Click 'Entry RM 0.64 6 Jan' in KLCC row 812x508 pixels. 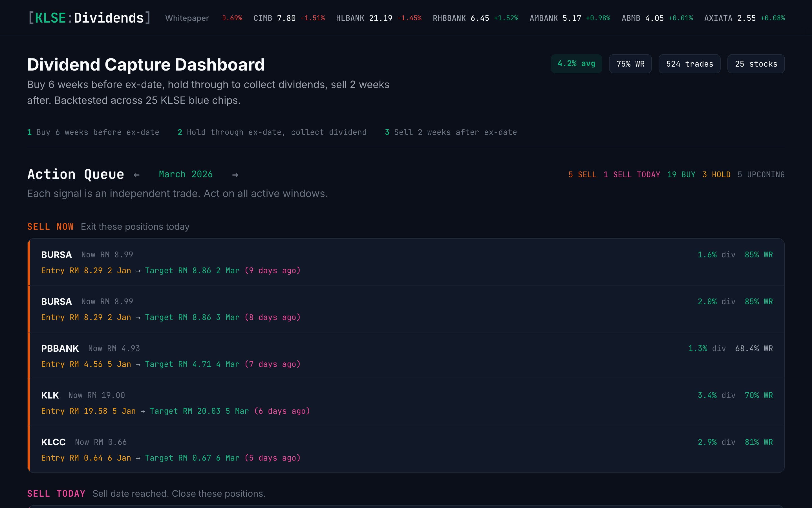86,458
